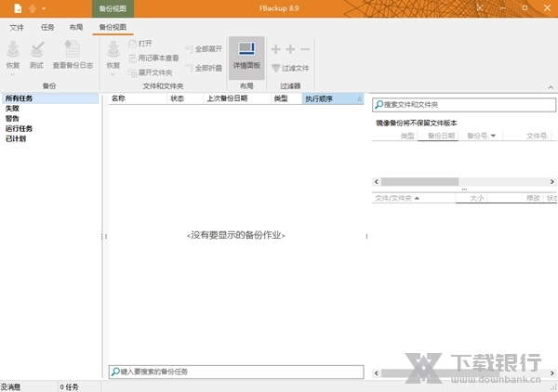Click 用记事本查看
The height and width of the screenshot is (392, 558).
(x=153, y=58)
